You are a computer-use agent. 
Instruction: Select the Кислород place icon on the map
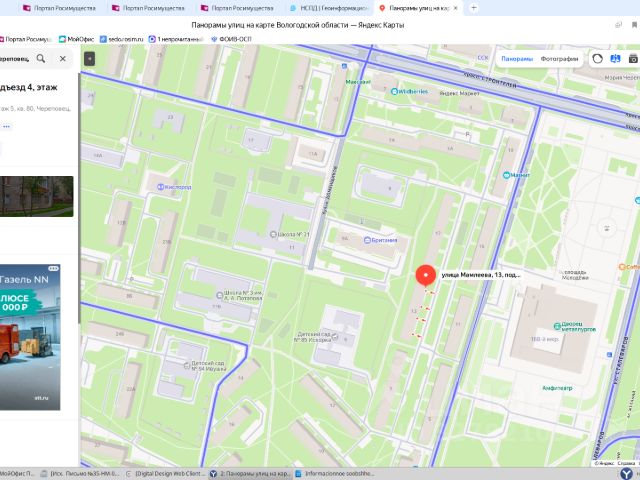(160, 187)
